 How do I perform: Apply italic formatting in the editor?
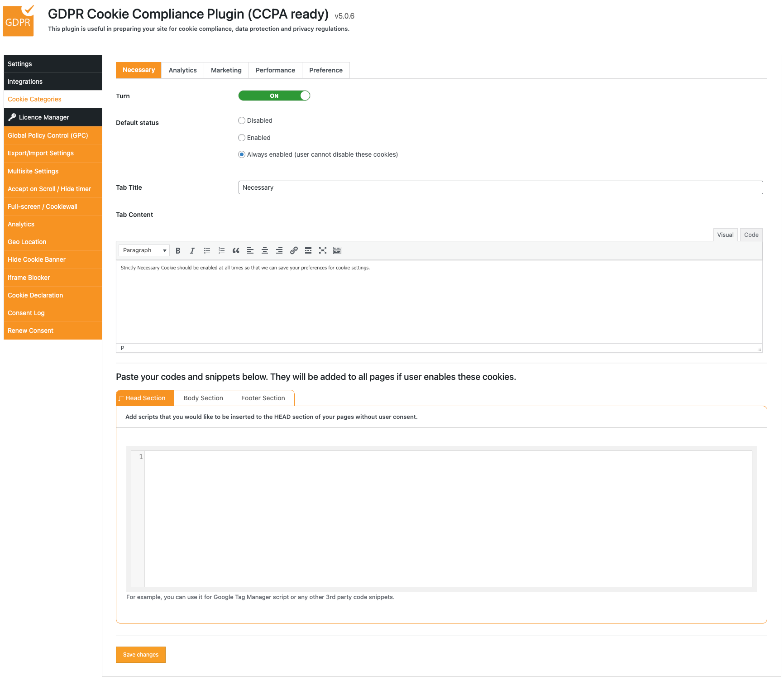pos(192,251)
